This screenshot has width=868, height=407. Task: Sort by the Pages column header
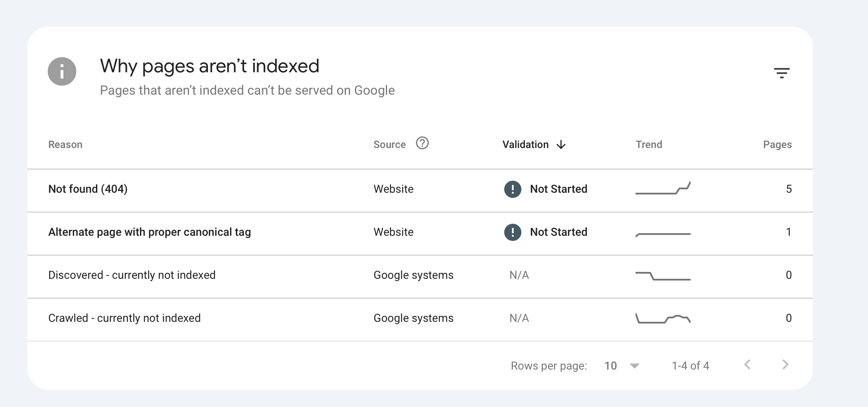click(777, 145)
